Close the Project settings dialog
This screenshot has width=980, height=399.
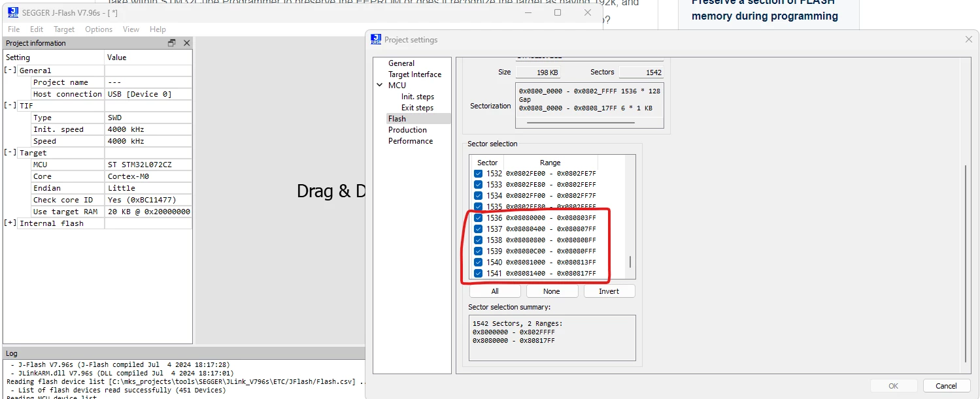[x=969, y=40]
